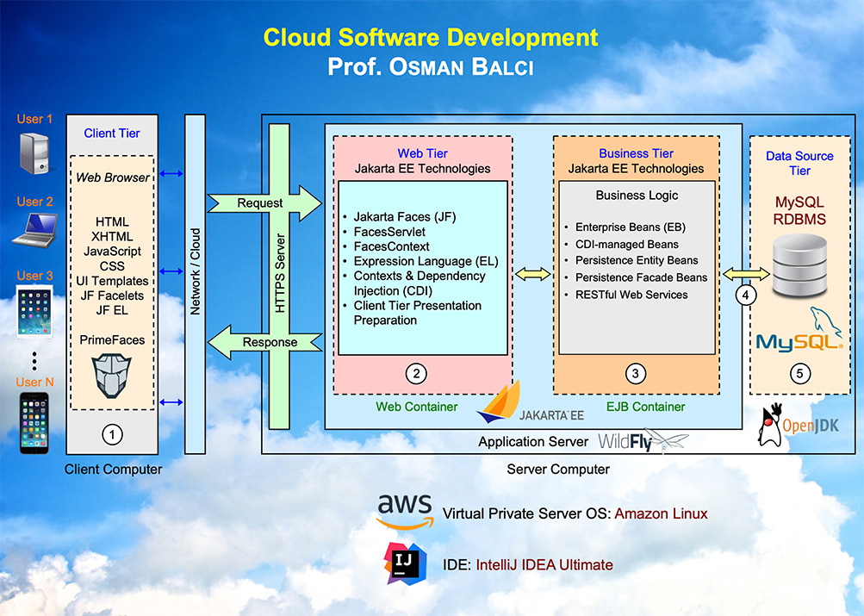
Task: Click the "UI Templates" entry
Action: click(x=112, y=281)
